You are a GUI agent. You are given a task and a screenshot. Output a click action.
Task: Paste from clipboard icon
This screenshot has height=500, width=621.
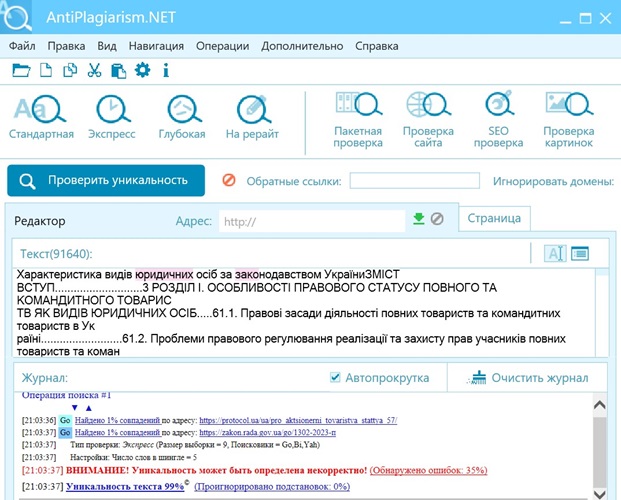[118, 71]
